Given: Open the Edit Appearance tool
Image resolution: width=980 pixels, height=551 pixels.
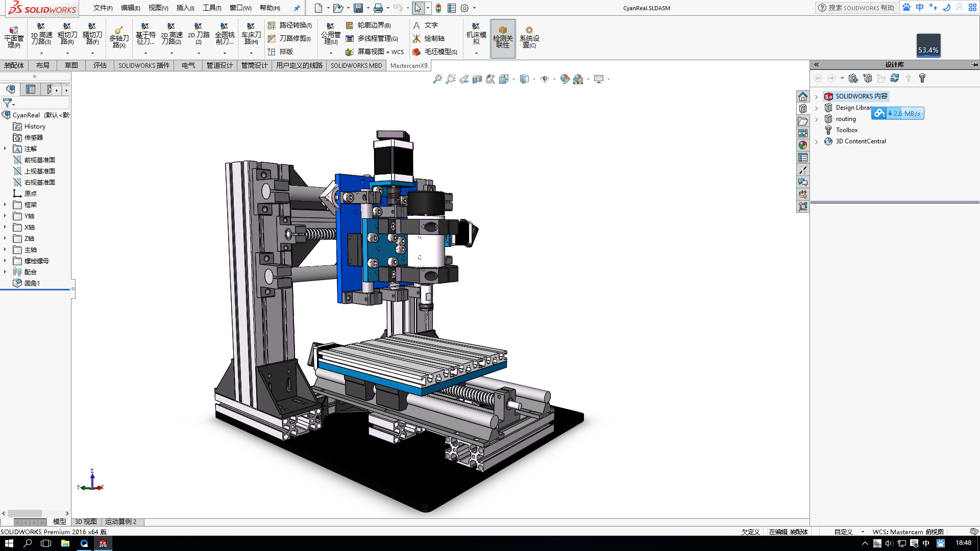Looking at the screenshot, I should click(x=565, y=79).
